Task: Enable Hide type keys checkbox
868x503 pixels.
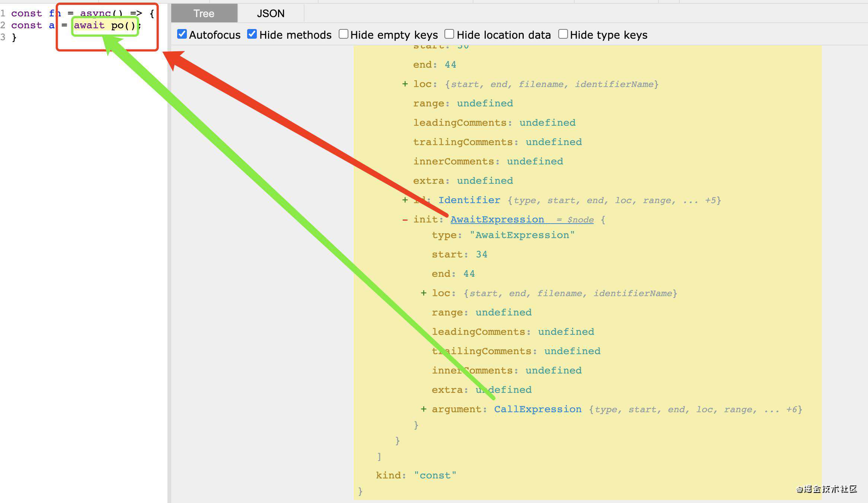Action: tap(563, 34)
